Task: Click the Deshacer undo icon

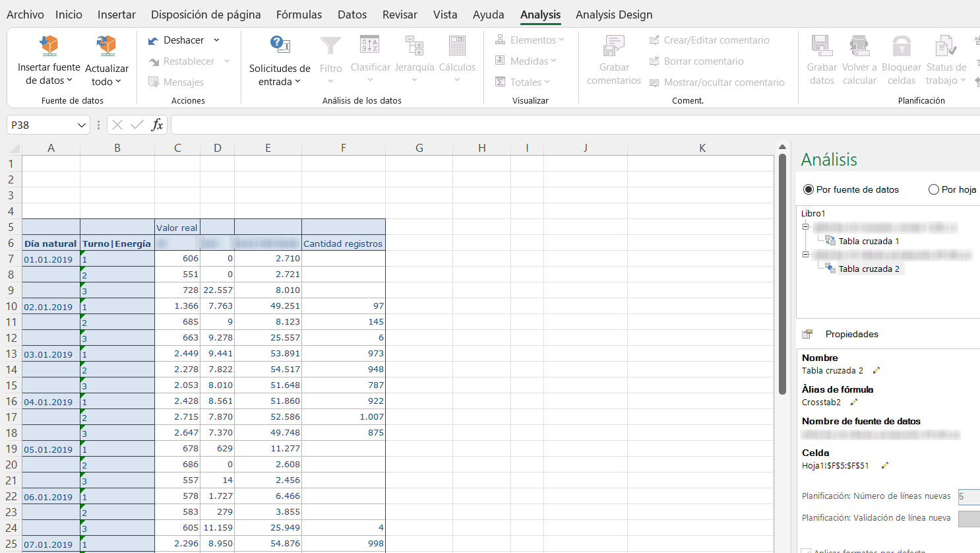Action: point(153,41)
